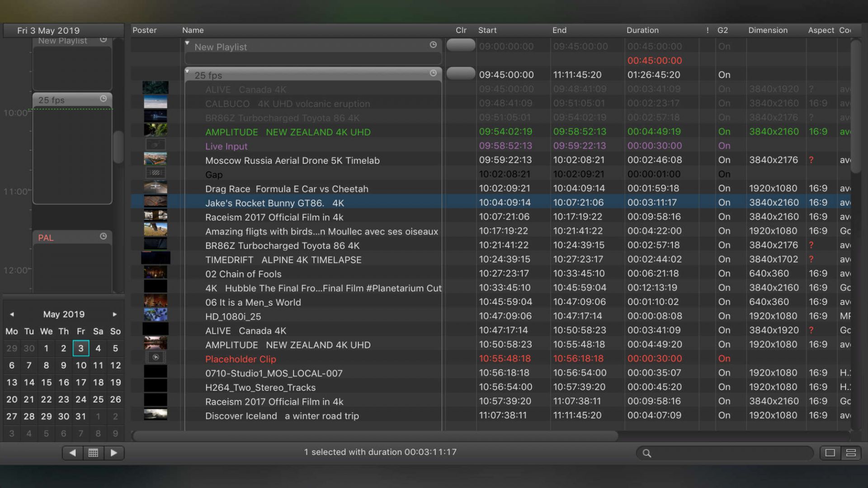The width and height of the screenshot is (868, 488).
Task: Click clock icon on 25 fps playlist header
Action: 433,73
